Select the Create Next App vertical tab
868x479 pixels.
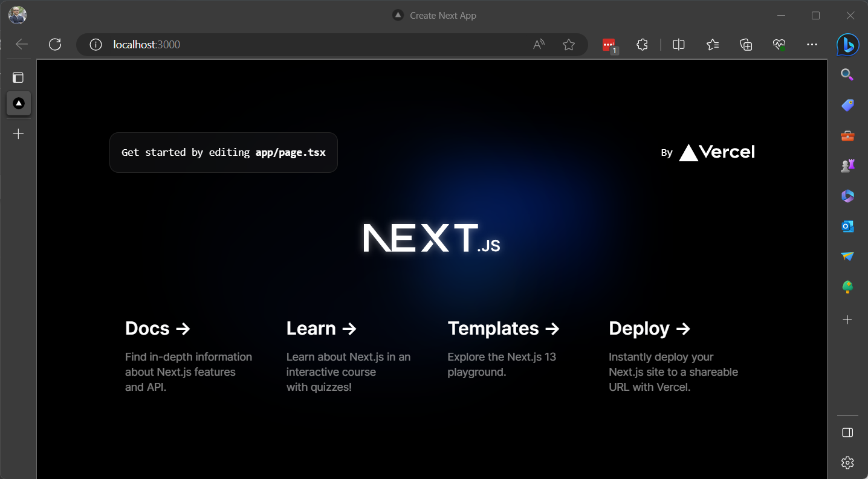tap(19, 104)
